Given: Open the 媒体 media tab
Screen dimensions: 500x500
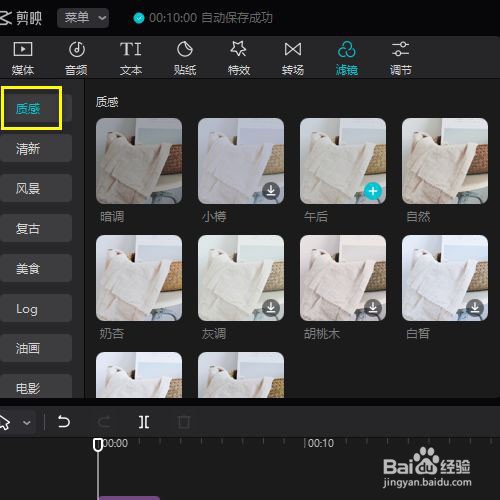Looking at the screenshot, I should (x=23, y=58).
